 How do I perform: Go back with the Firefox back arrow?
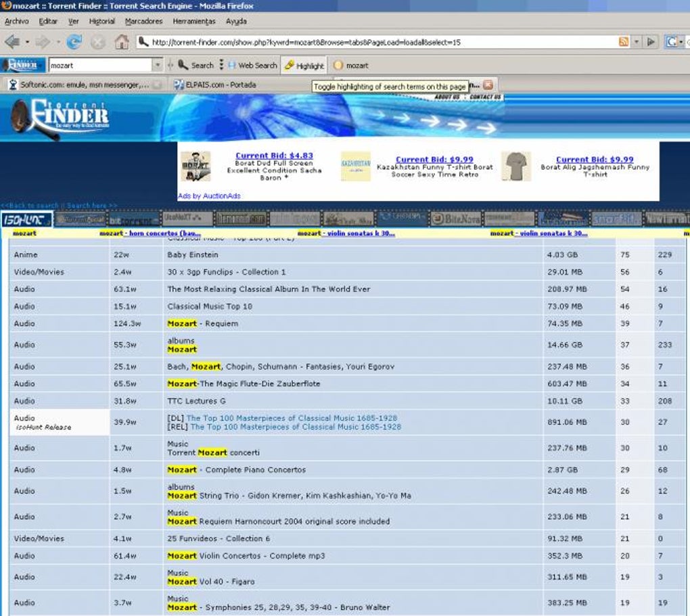[x=12, y=42]
